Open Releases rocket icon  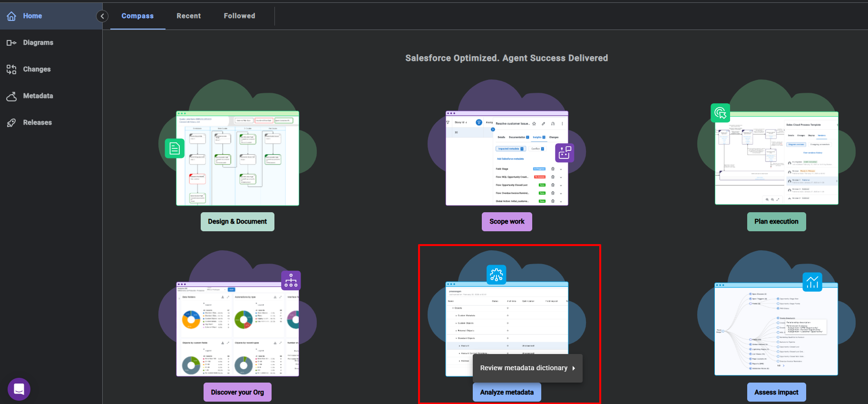coord(11,123)
